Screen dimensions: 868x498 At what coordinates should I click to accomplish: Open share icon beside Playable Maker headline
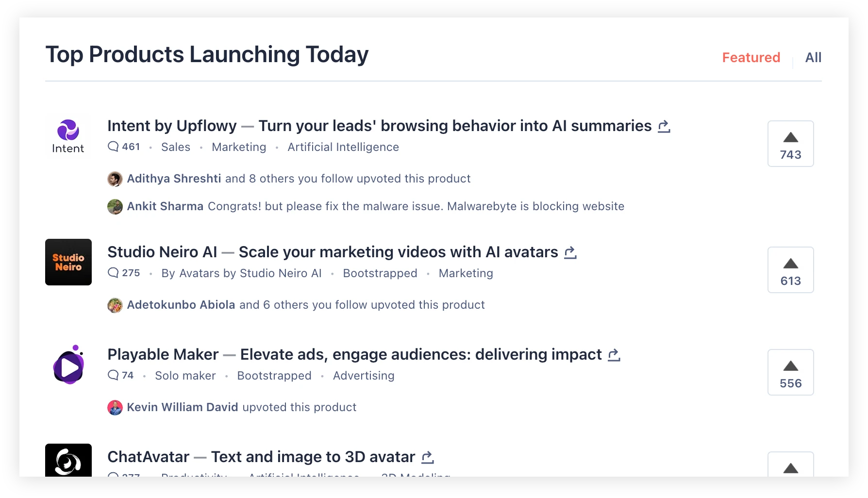pos(614,355)
